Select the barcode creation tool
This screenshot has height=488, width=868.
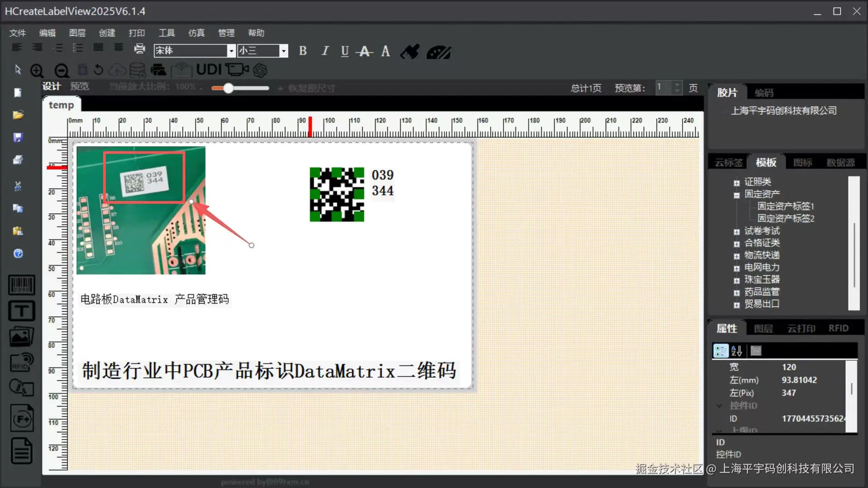(x=21, y=286)
